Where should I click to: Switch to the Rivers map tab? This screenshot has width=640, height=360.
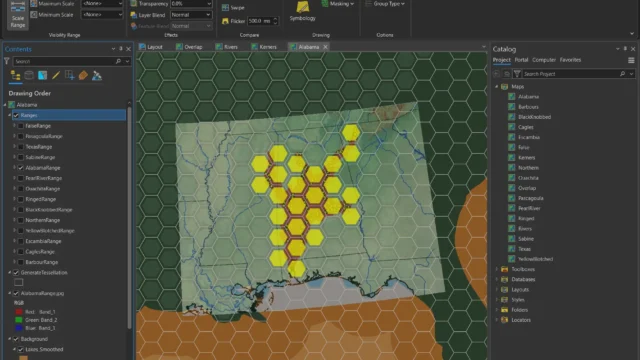(x=227, y=47)
